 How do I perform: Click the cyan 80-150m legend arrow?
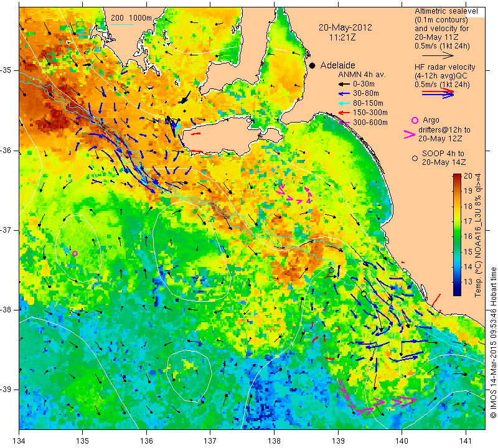(344, 103)
